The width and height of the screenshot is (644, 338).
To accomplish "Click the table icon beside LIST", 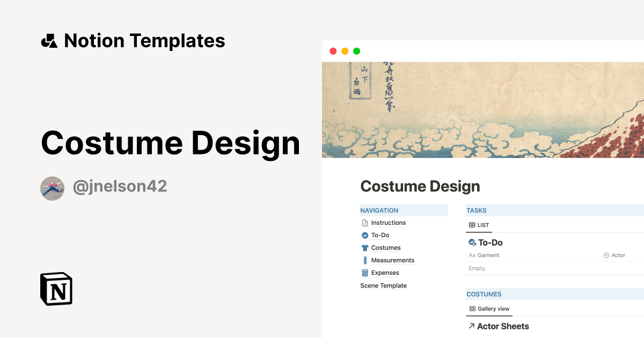I will (472, 225).
